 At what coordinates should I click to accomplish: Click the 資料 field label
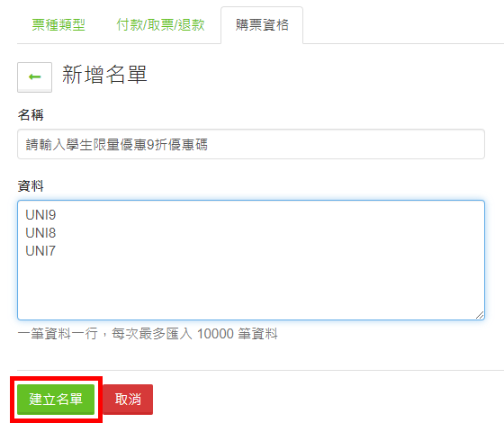(x=31, y=185)
